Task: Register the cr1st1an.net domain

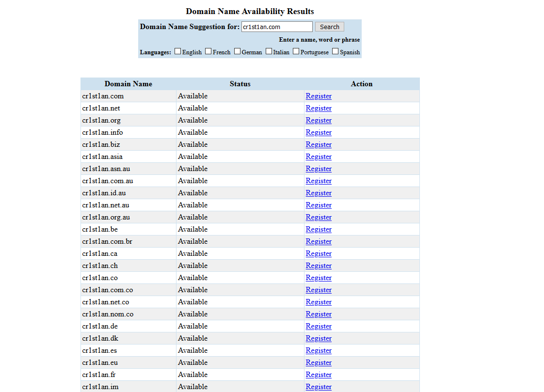Action: (x=319, y=108)
